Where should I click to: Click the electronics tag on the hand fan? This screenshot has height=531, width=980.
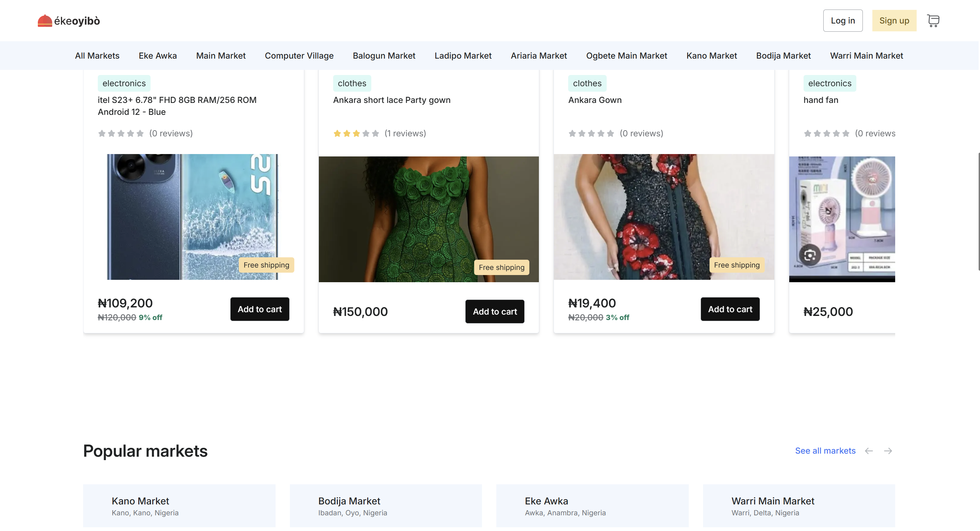coord(829,83)
